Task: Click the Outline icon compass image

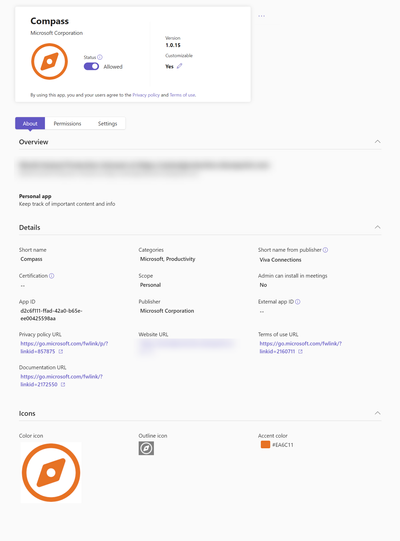Action: click(146, 448)
